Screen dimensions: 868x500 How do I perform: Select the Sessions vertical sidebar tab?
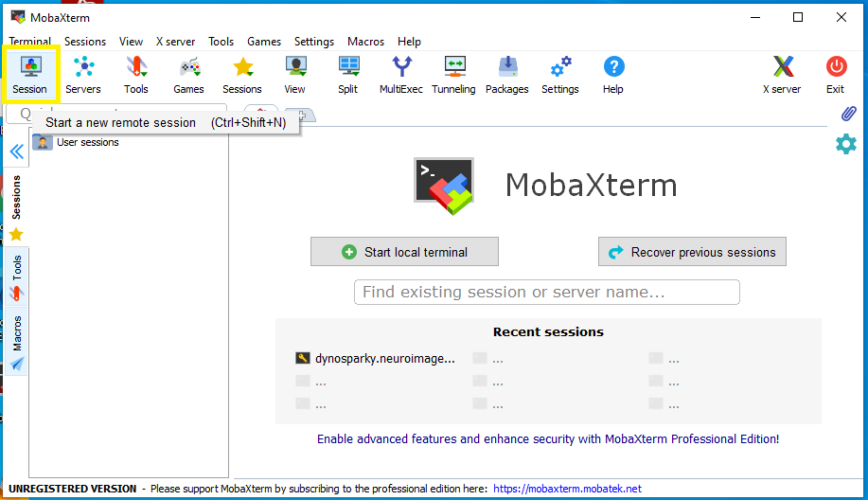click(x=17, y=208)
